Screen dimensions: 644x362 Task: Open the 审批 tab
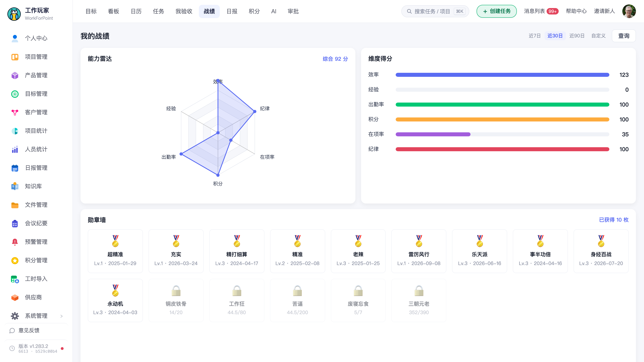[293, 11]
